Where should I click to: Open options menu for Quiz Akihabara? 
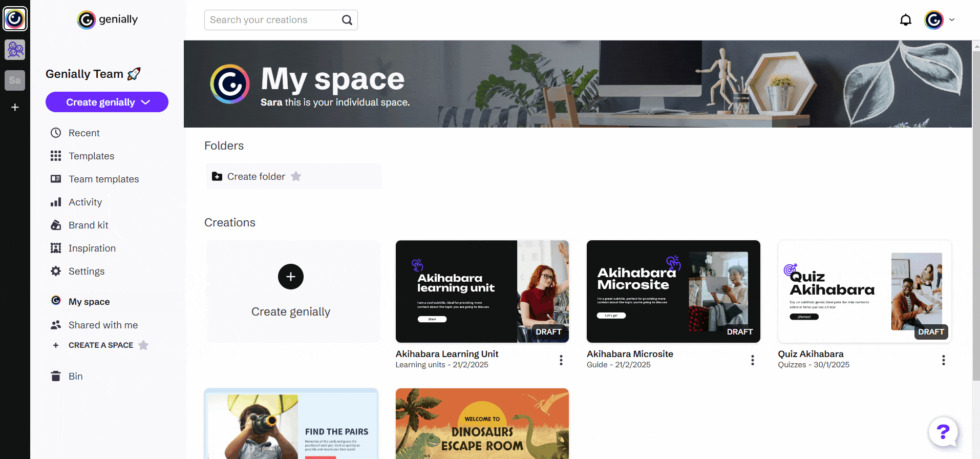click(x=943, y=360)
